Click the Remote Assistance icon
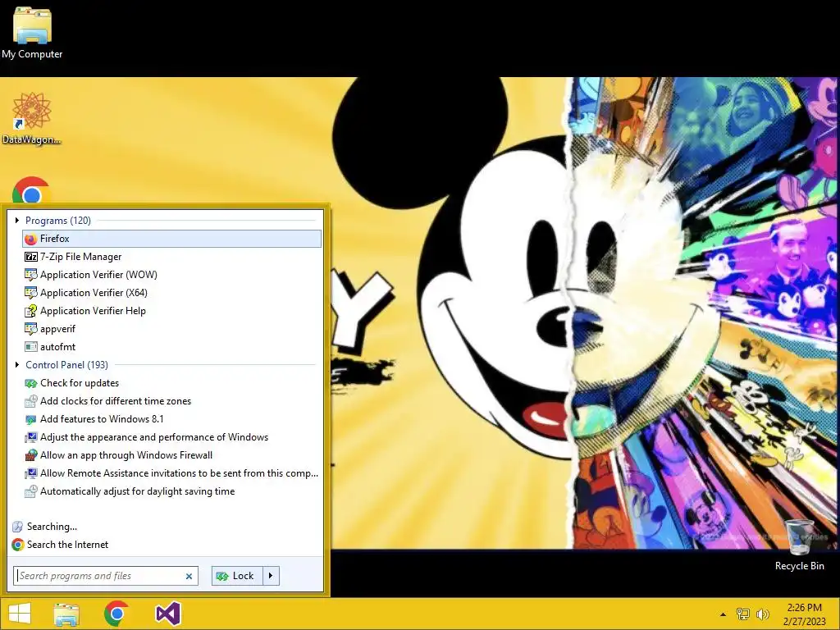This screenshot has width=840, height=630. point(30,473)
